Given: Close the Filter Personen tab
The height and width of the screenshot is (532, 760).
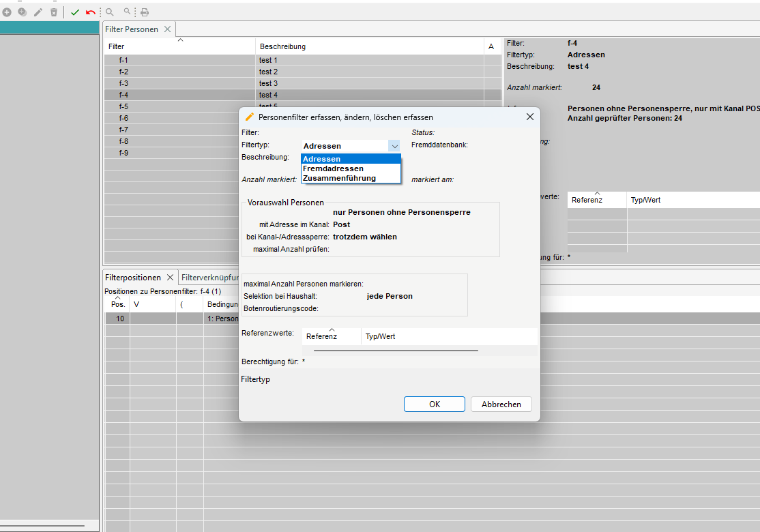Looking at the screenshot, I should (168, 29).
